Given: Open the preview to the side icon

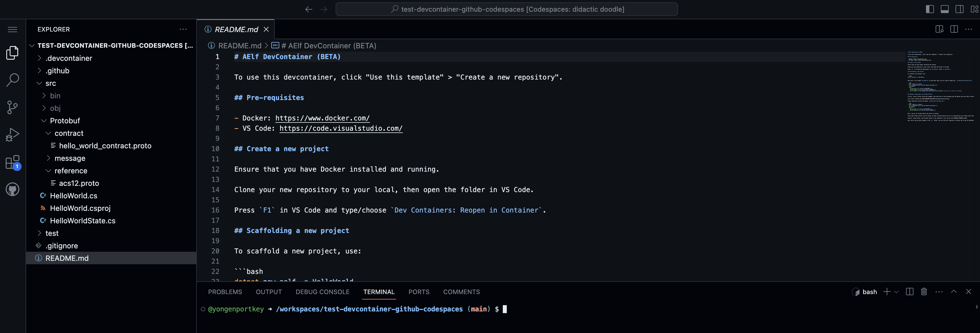Looking at the screenshot, I should (x=939, y=29).
